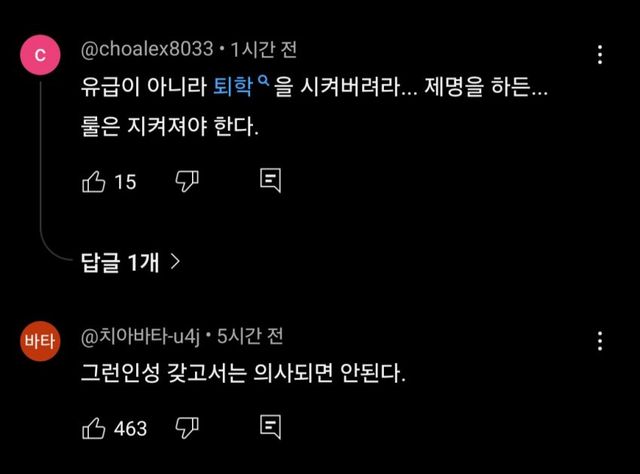Click the 15 like count

click(125, 182)
